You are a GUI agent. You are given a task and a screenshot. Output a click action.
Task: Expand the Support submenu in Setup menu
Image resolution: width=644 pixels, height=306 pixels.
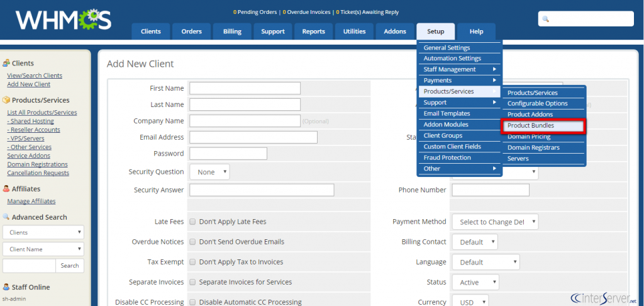[460, 103]
